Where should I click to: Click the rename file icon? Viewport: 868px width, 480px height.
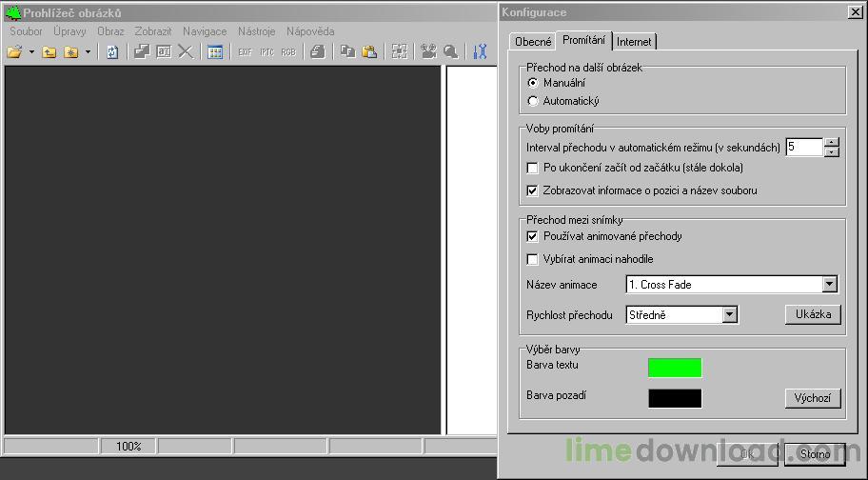[164, 51]
